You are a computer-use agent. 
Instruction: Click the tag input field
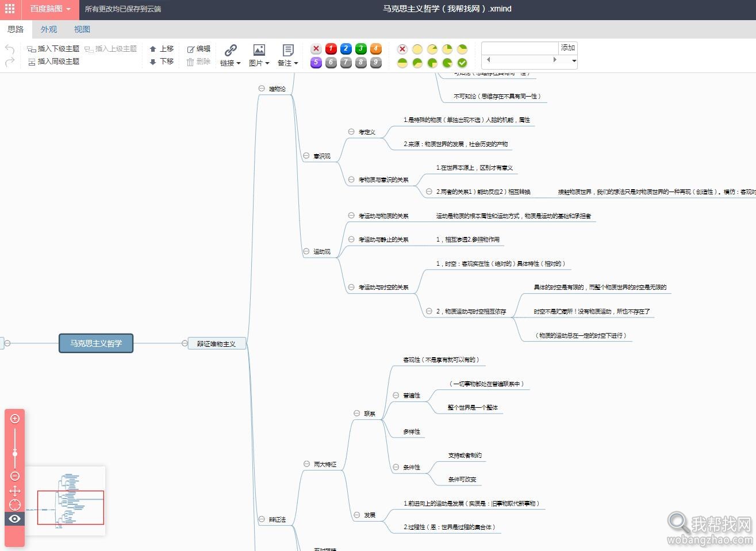tap(520, 48)
